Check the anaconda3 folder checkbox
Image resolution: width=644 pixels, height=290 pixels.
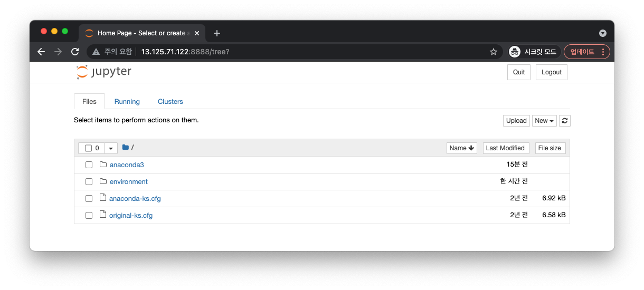point(89,165)
